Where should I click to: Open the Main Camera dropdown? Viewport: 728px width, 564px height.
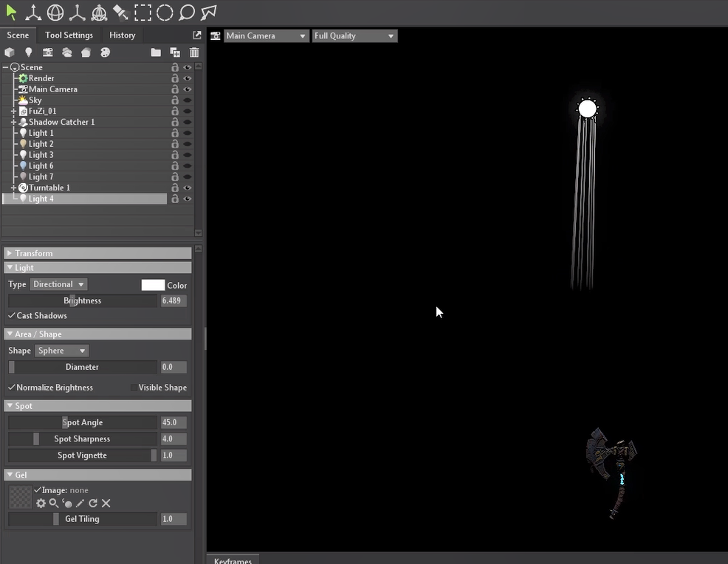tap(266, 35)
